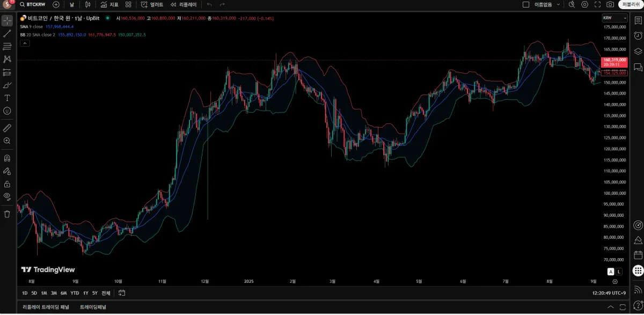644x315 pixels.
Task: Switch to the 트레이딩패널 tab
Action: pos(93,307)
